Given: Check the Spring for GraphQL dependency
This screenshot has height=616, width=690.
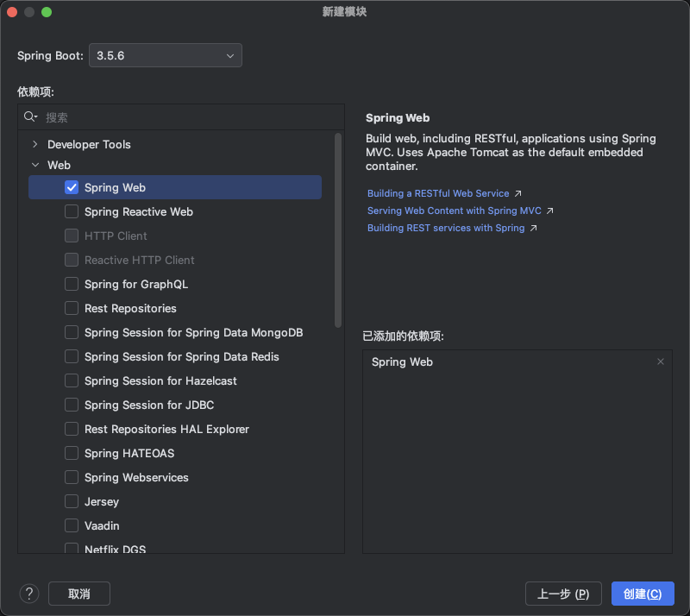Looking at the screenshot, I should 72,284.
